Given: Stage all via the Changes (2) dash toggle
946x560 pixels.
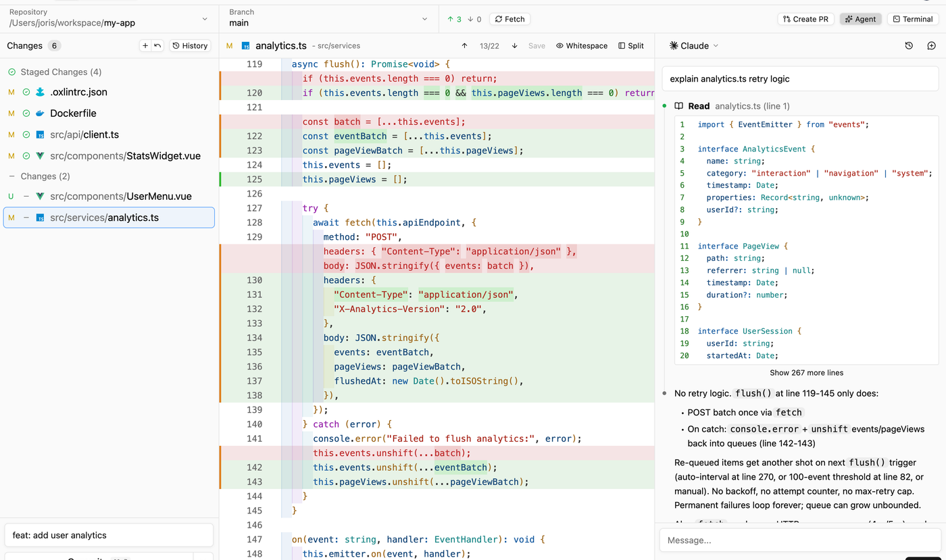Looking at the screenshot, I should click(11, 176).
